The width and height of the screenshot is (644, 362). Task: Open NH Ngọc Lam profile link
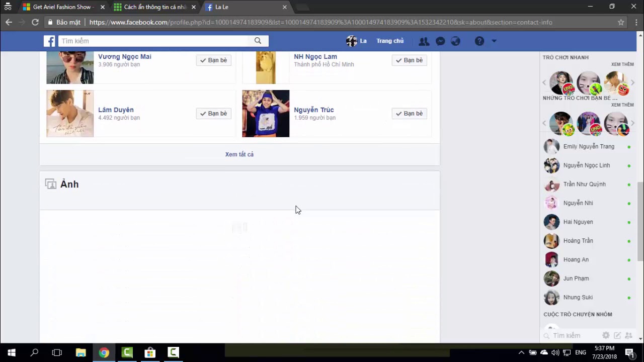click(x=315, y=57)
